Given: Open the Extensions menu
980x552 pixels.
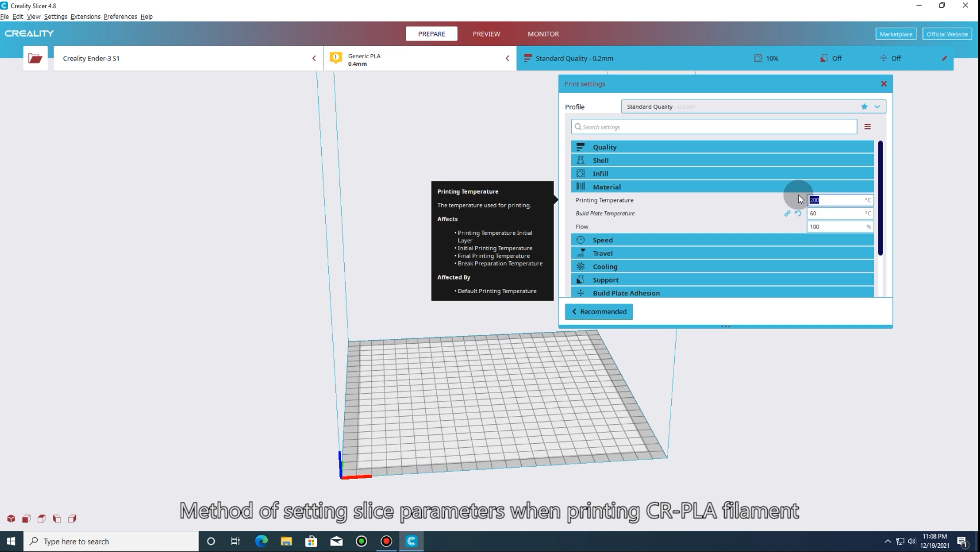Looking at the screenshot, I should 85,16.
